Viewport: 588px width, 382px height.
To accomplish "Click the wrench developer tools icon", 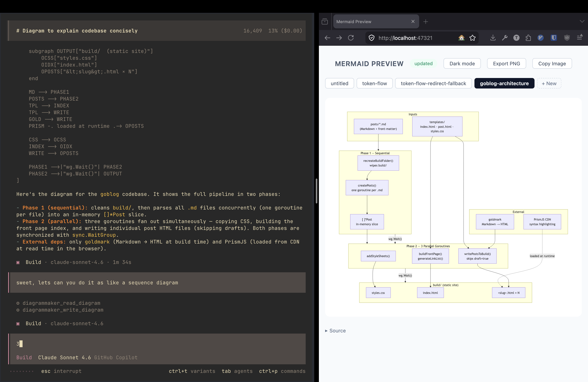I will click(x=505, y=38).
